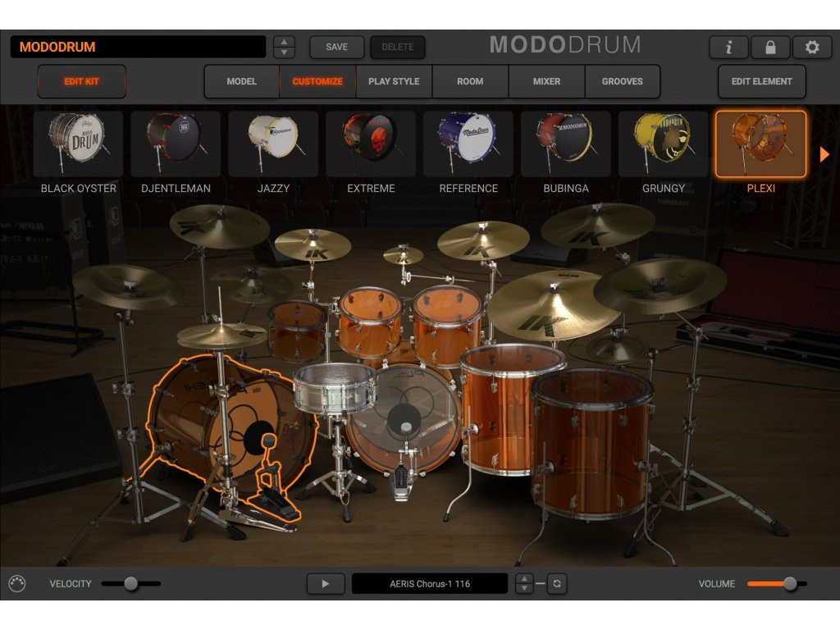Open settings with the gear icon
Image resolution: width=840 pixels, height=630 pixels.
point(811,47)
